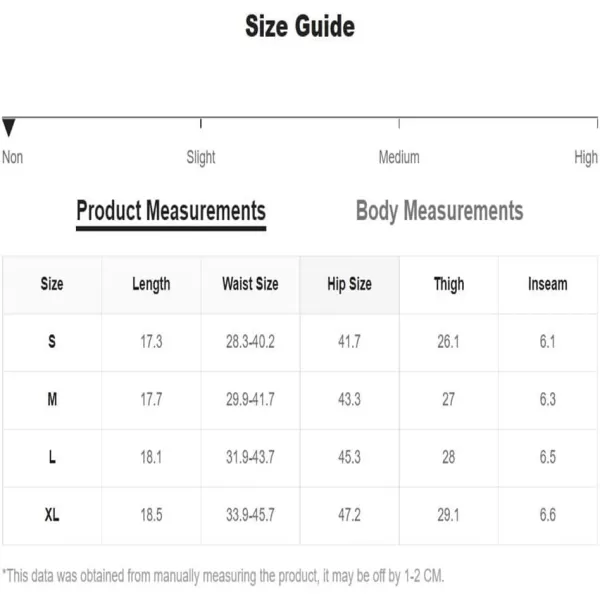Select the Product Measurements tab
The width and height of the screenshot is (600, 600).
[171, 211]
